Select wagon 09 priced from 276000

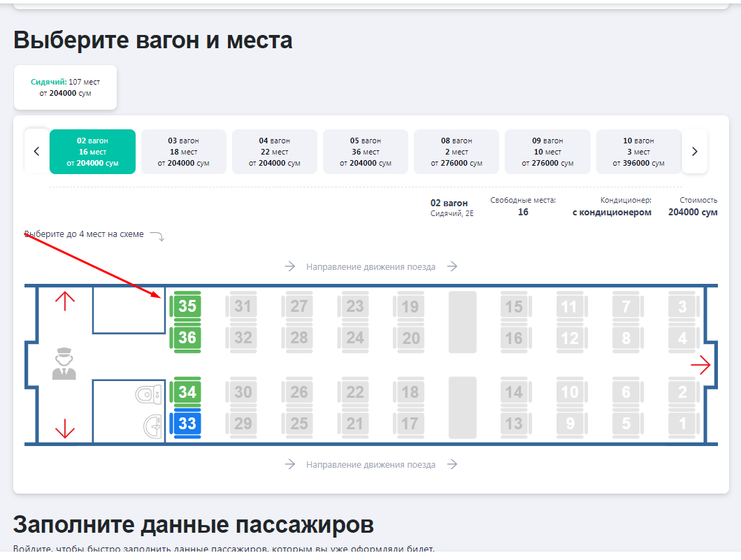[547, 152]
